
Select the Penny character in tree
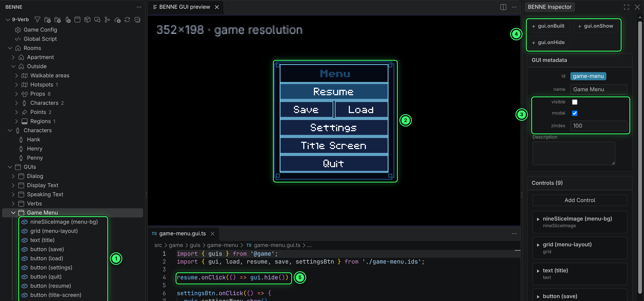pos(35,158)
